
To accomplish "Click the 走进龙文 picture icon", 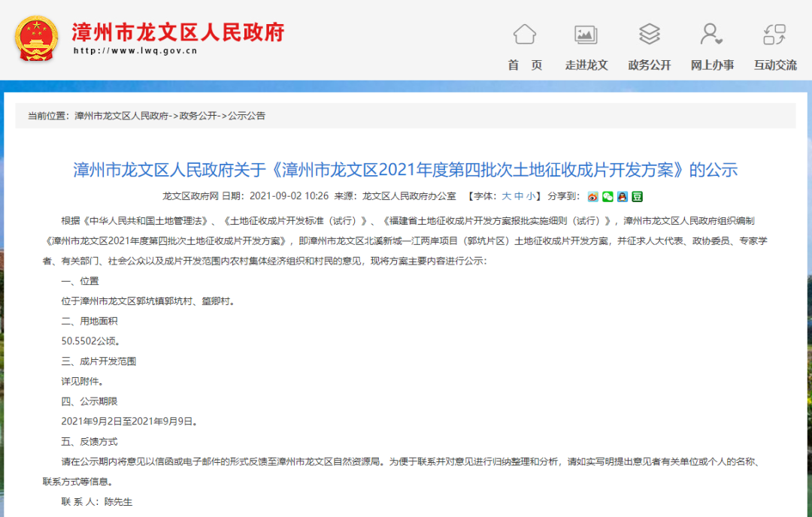I will click(586, 35).
